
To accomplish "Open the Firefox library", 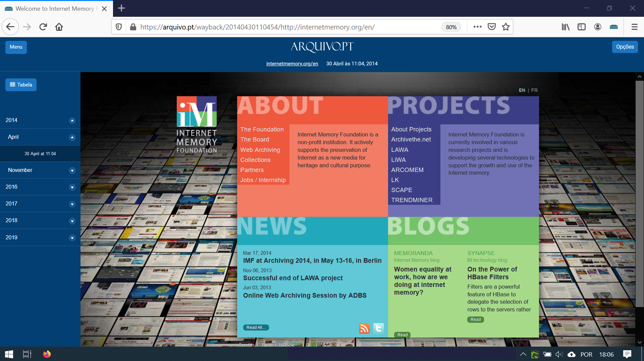I will (x=566, y=27).
